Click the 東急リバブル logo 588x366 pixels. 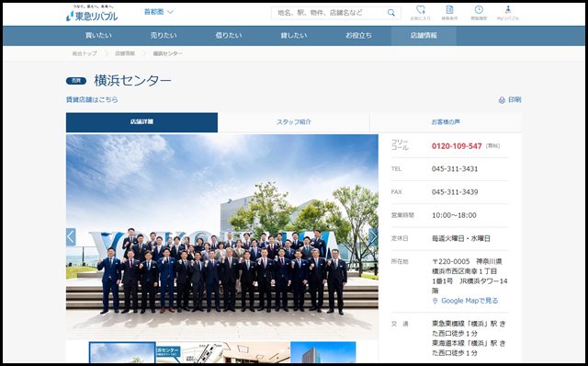(92, 14)
